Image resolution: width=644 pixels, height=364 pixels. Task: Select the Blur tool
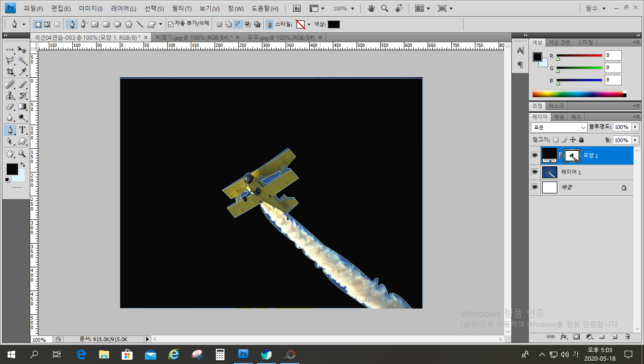click(x=10, y=118)
